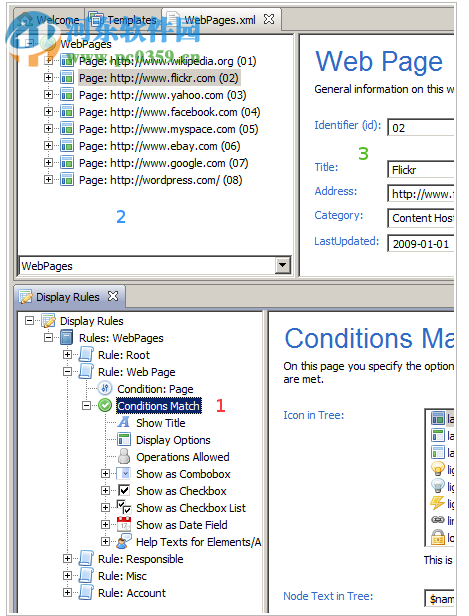Click the Address input field
The width and height of the screenshot is (469, 616).
[421, 194]
